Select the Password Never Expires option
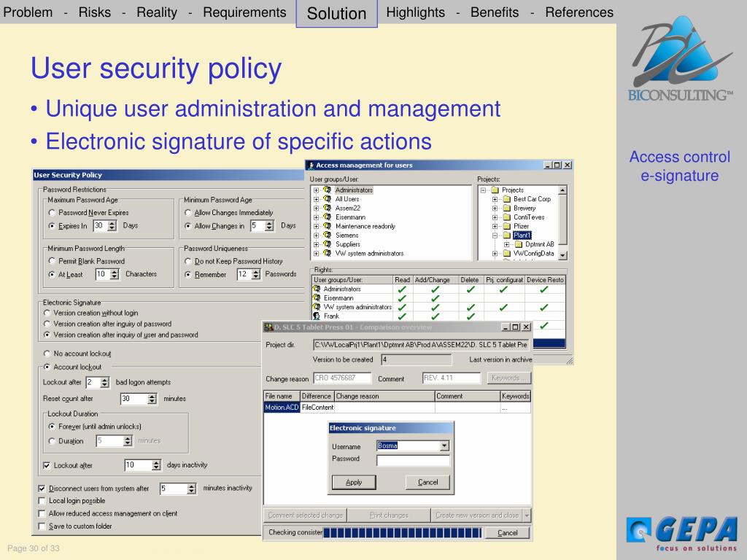747x560 pixels. (x=52, y=212)
